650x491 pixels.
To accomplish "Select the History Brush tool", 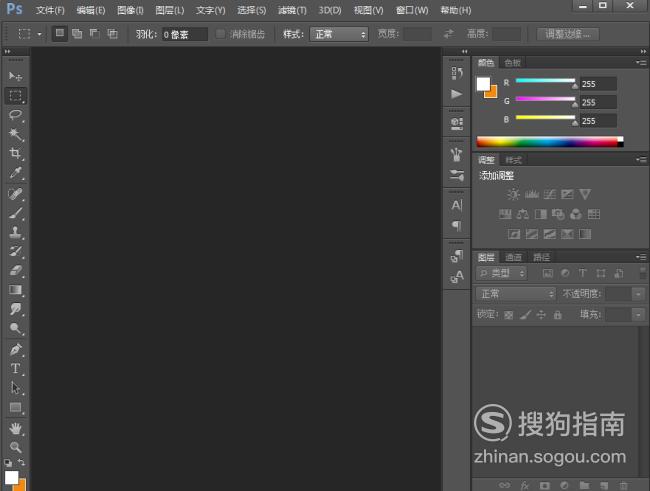I will point(16,251).
